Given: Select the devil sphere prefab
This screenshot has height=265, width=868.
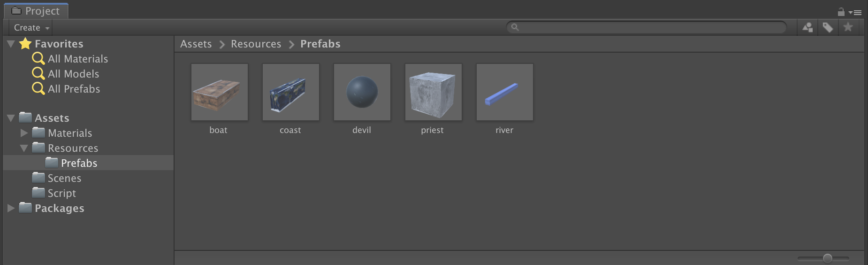Looking at the screenshot, I should click(362, 92).
